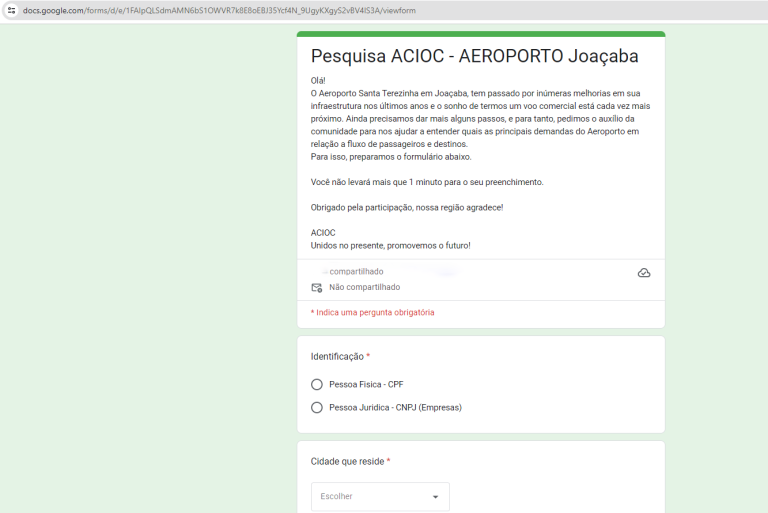Select Pessoa Jurídica - CNPJ (Empresas) option
The image size is (768, 513).
click(x=317, y=408)
